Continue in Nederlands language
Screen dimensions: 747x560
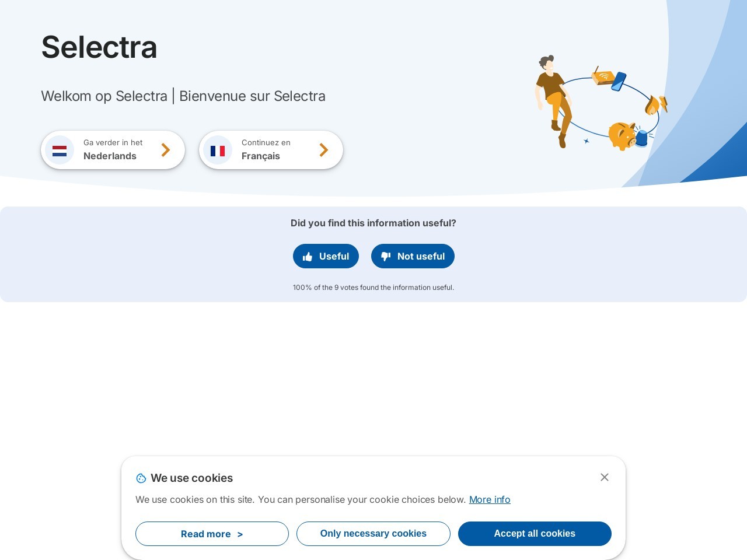[113, 150]
